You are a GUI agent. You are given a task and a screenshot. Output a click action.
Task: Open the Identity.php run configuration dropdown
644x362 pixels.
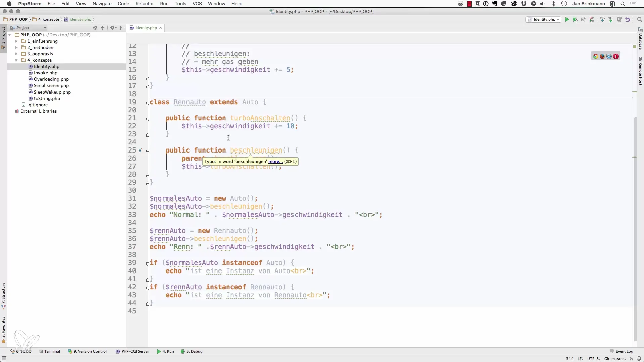543,19
